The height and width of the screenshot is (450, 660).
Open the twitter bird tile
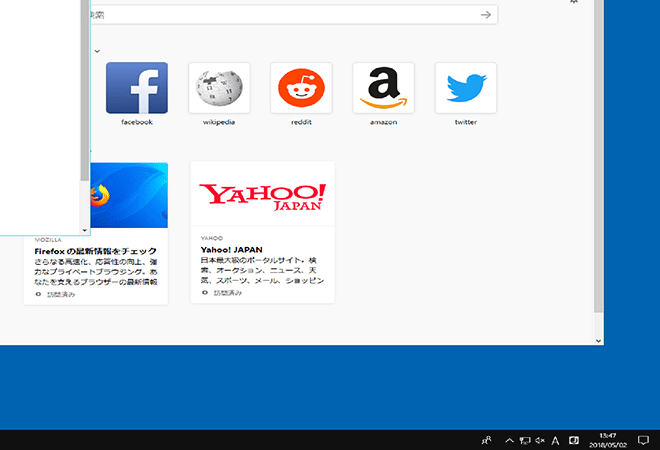(x=466, y=88)
